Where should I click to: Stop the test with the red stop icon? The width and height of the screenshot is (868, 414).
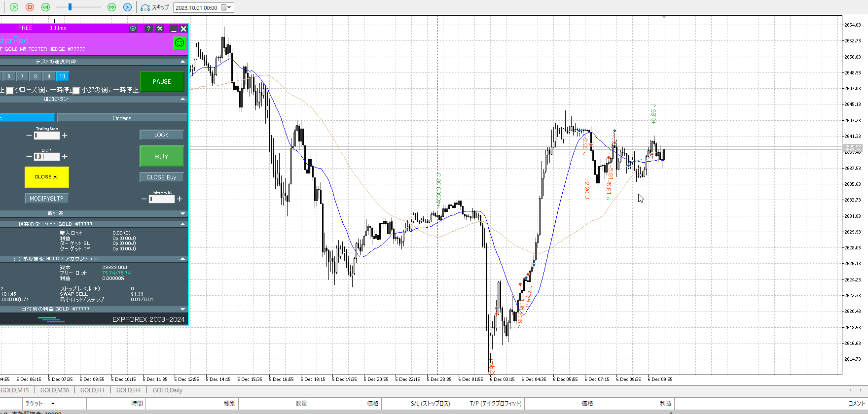pos(30,7)
